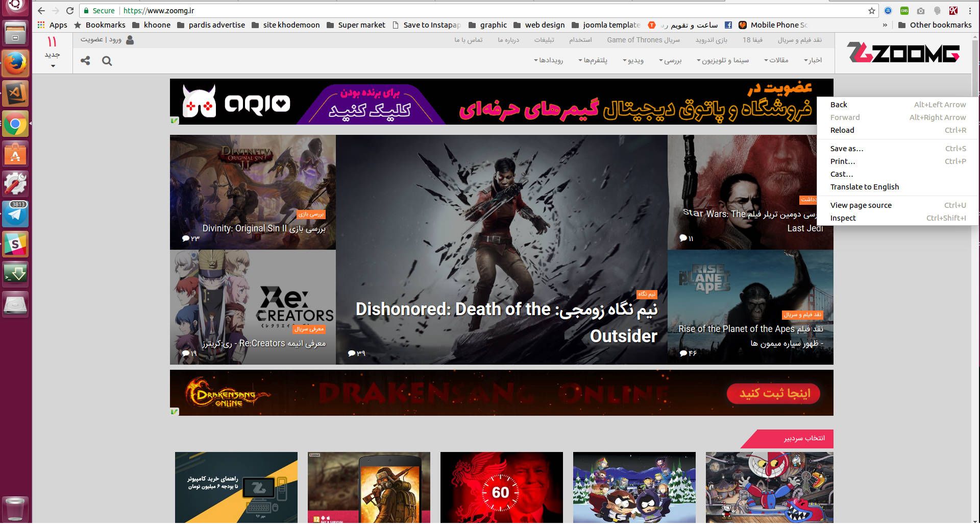
Task: Expand the ویدیو video menu
Action: click(633, 60)
